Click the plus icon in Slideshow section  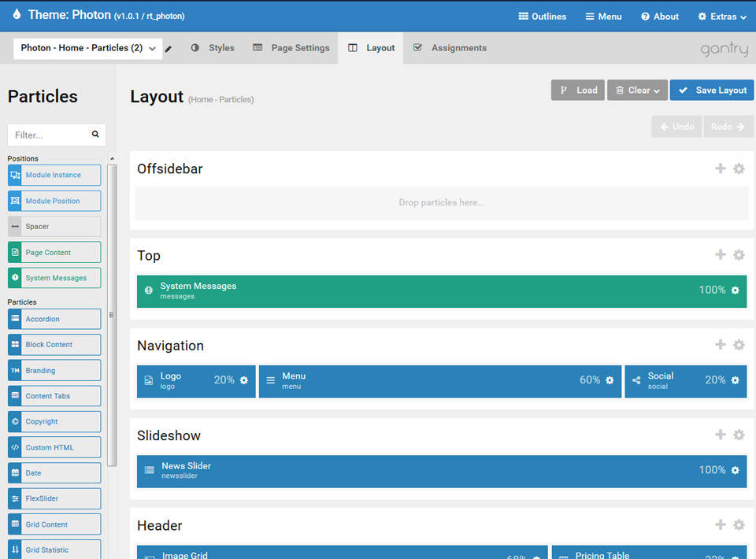[x=721, y=434]
